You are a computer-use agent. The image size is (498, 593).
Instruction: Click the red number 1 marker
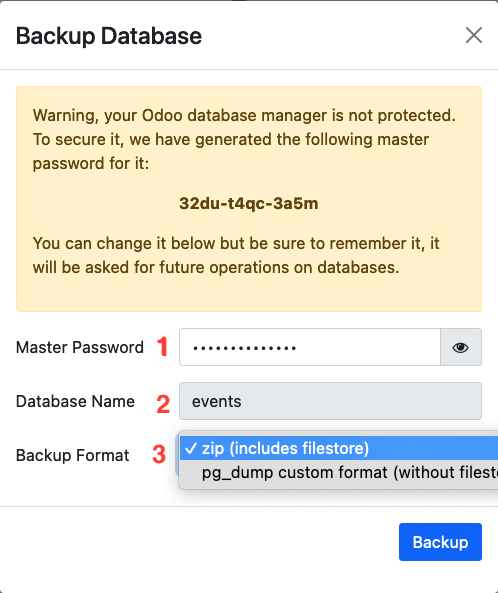163,346
